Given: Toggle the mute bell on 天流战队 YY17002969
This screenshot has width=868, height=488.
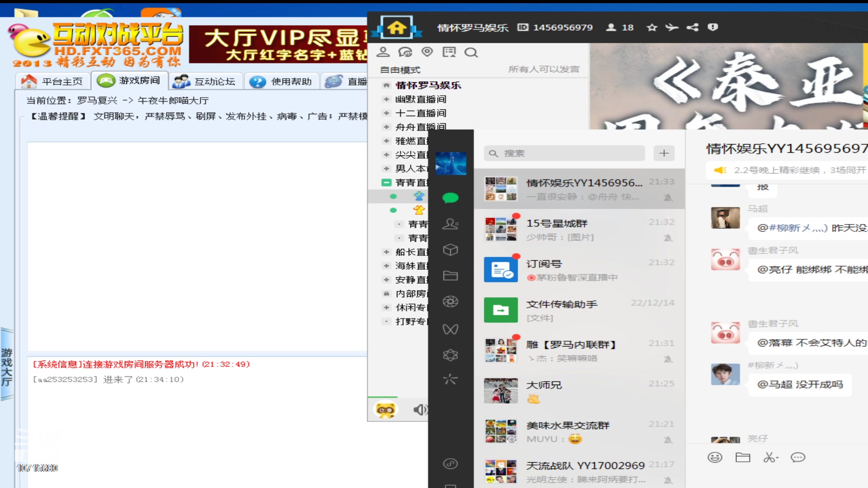Looking at the screenshot, I should 668,481.
